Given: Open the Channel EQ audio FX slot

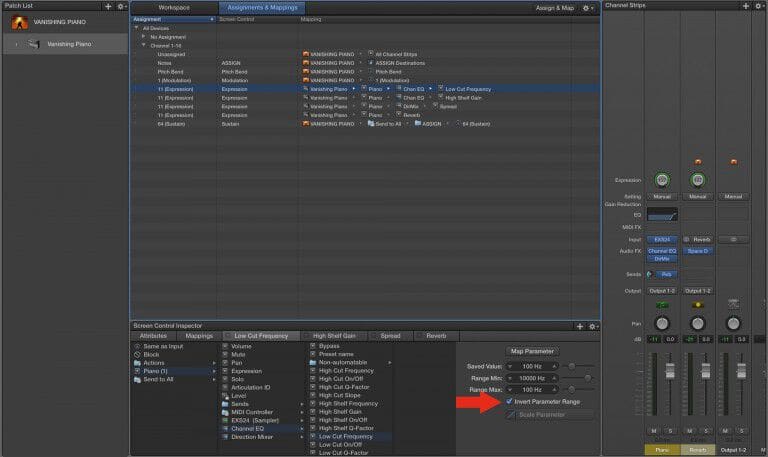Looking at the screenshot, I should pos(662,251).
